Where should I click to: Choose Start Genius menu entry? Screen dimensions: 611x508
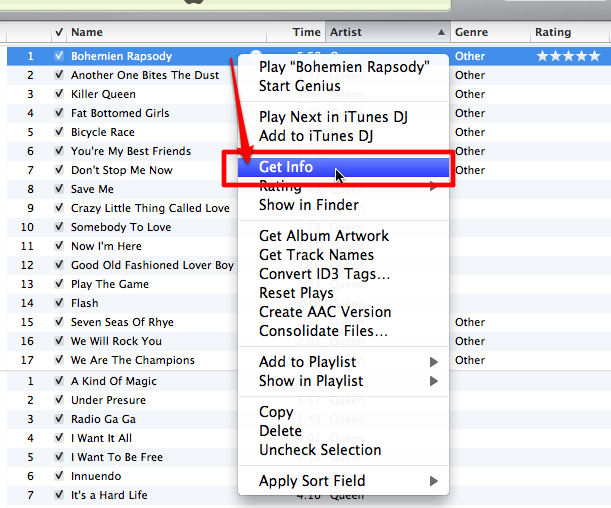point(301,86)
